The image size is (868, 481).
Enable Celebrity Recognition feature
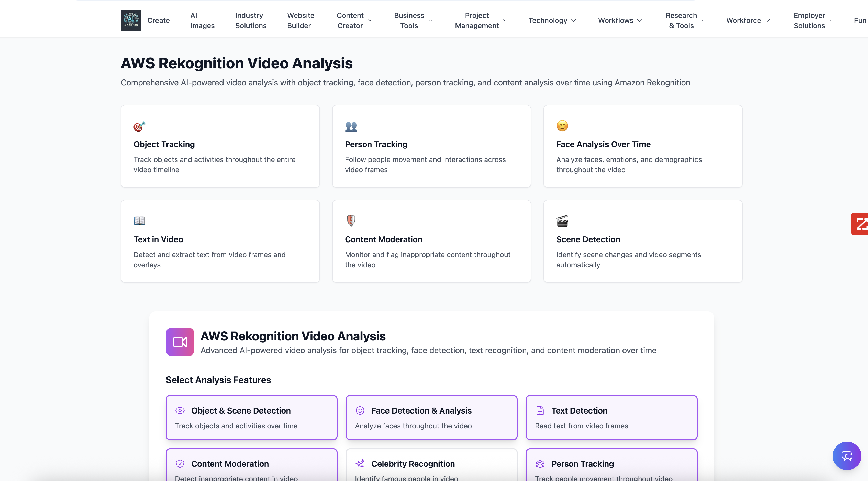click(x=431, y=466)
